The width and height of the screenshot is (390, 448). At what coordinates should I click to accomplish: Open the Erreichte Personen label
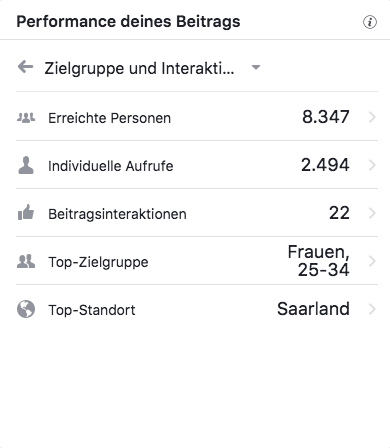tap(110, 118)
